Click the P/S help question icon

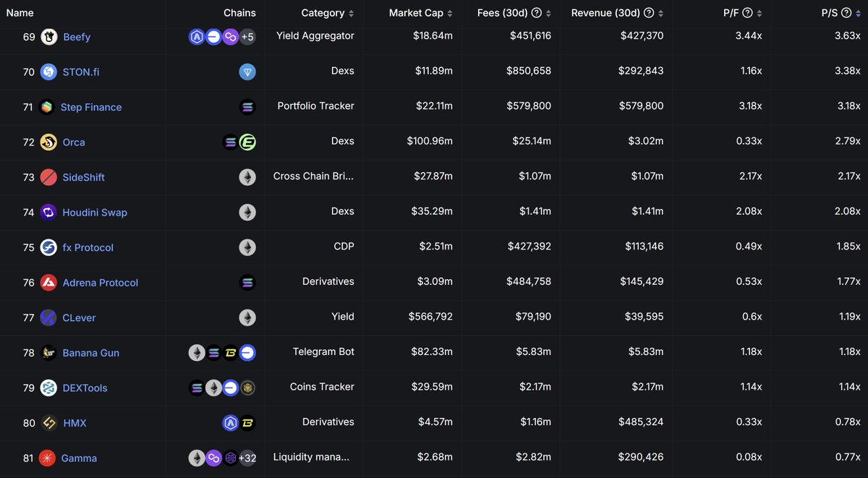[x=846, y=13]
